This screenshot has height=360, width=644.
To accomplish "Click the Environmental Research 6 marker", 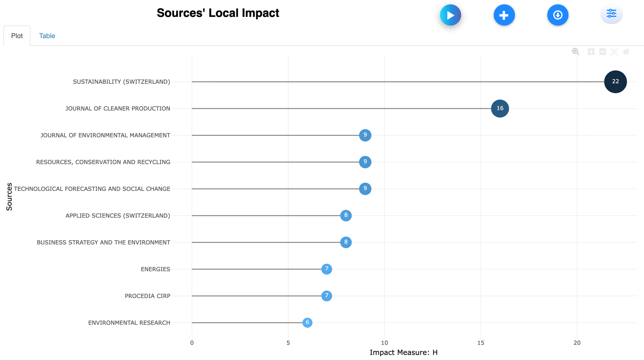I will tap(307, 323).
